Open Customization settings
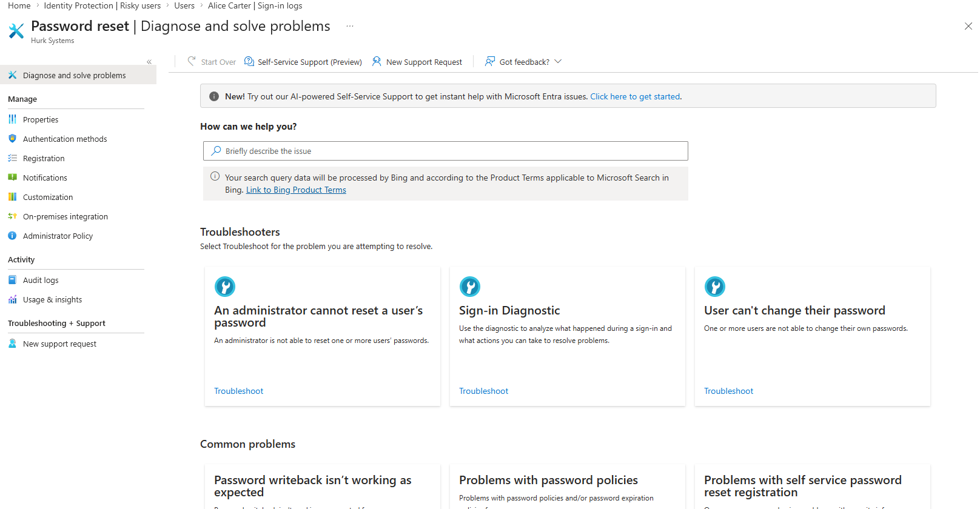The width and height of the screenshot is (980, 509). point(48,197)
